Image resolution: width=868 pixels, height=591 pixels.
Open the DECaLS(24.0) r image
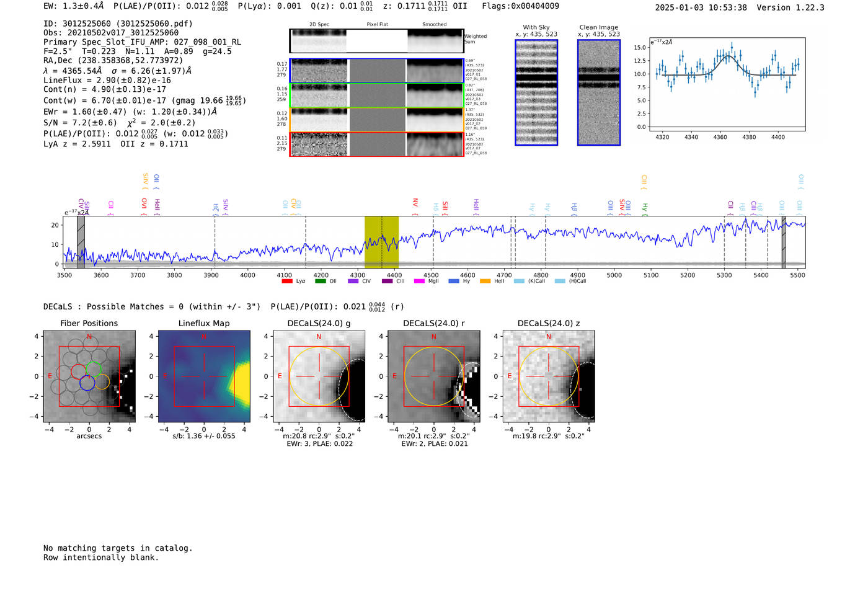pos(434,376)
